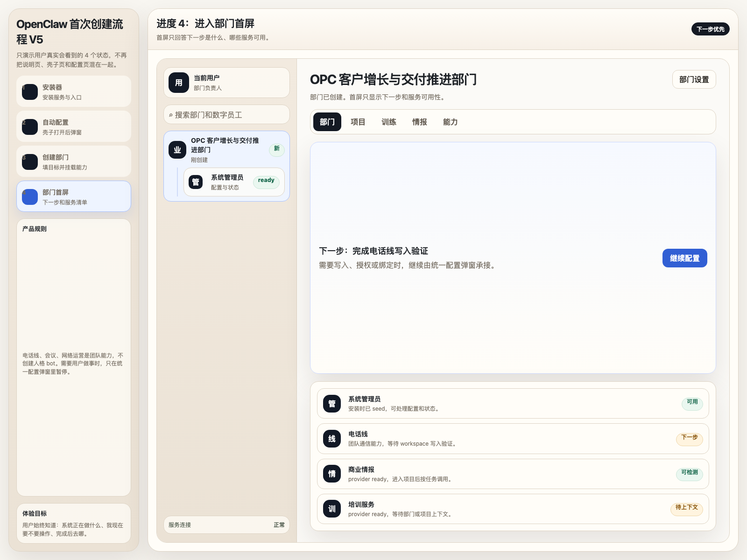The width and height of the screenshot is (747, 560).
Task: Click the 服务连接 status bar
Action: [x=226, y=525]
